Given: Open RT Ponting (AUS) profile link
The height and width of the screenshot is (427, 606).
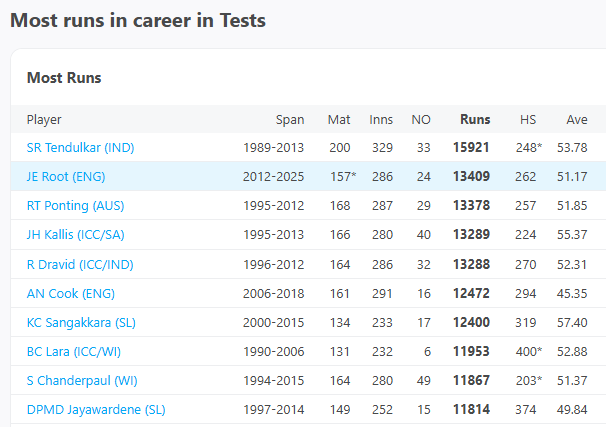Looking at the screenshot, I should click(x=76, y=206).
